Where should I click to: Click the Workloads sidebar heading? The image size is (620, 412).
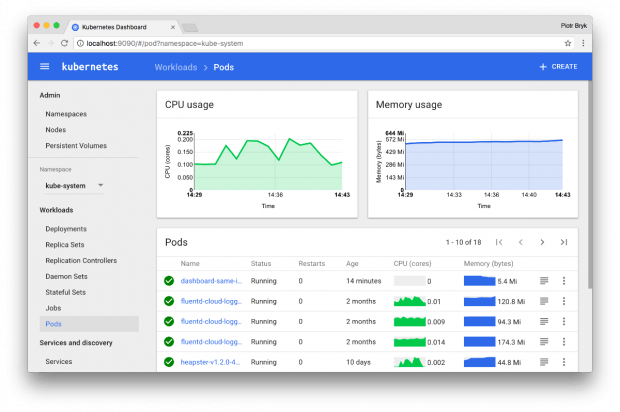pyautogui.click(x=56, y=210)
